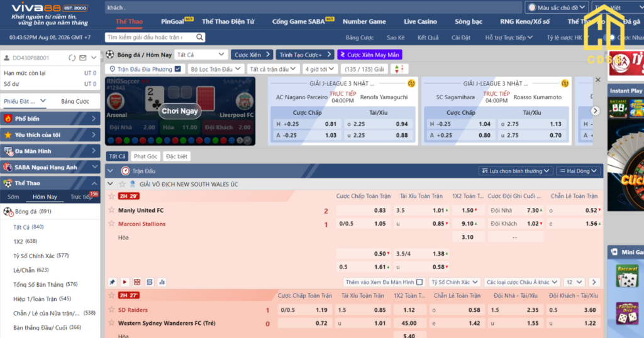Select the Sớm tab in sidebar
The width and height of the screenshot is (644, 338).
click(x=13, y=197)
